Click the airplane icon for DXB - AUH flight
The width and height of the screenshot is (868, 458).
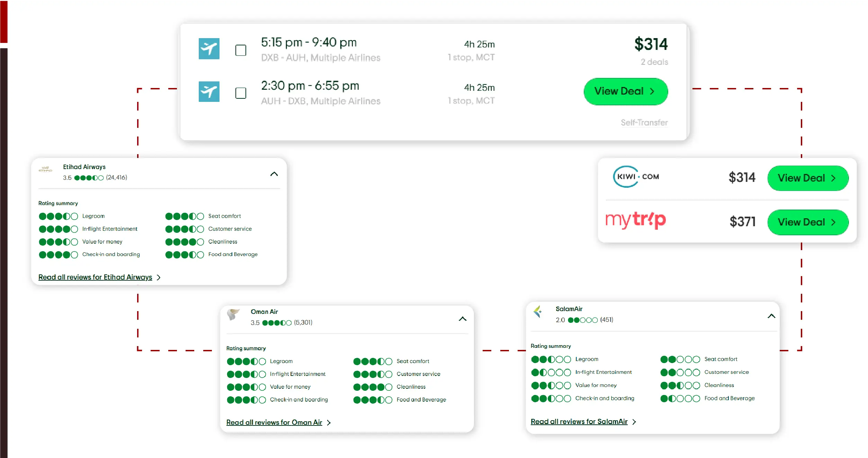click(209, 49)
